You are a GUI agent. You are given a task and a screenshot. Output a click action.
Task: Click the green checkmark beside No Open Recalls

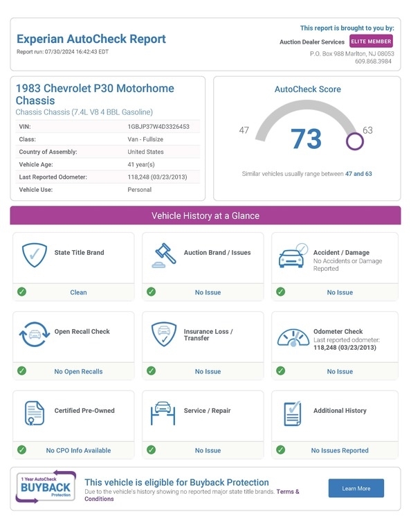pos(21,371)
